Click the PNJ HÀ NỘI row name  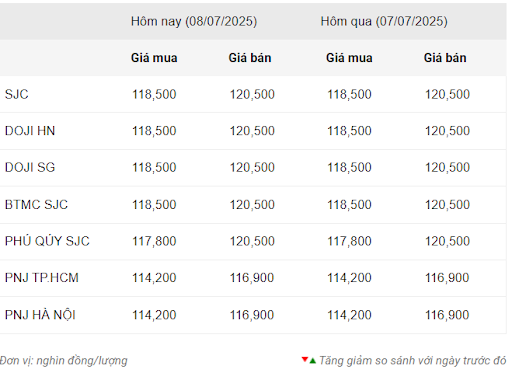point(40,314)
